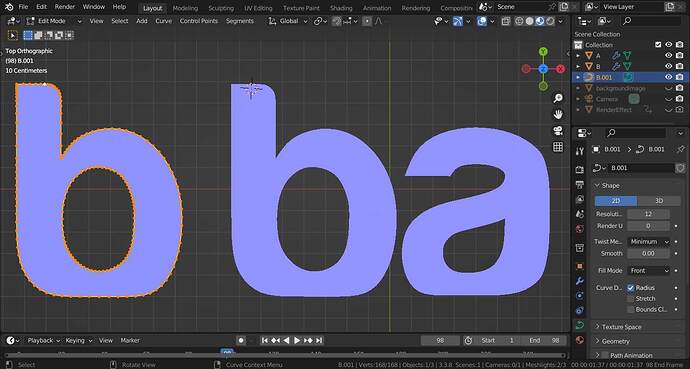
Task: Open Twist Method Minimum dropdown
Action: (x=648, y=242)
